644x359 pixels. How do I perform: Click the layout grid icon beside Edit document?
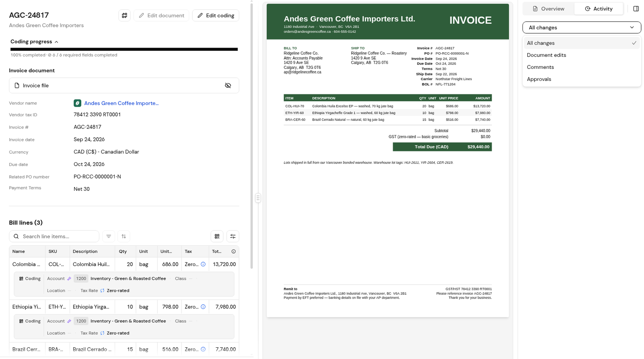point(124,15)
